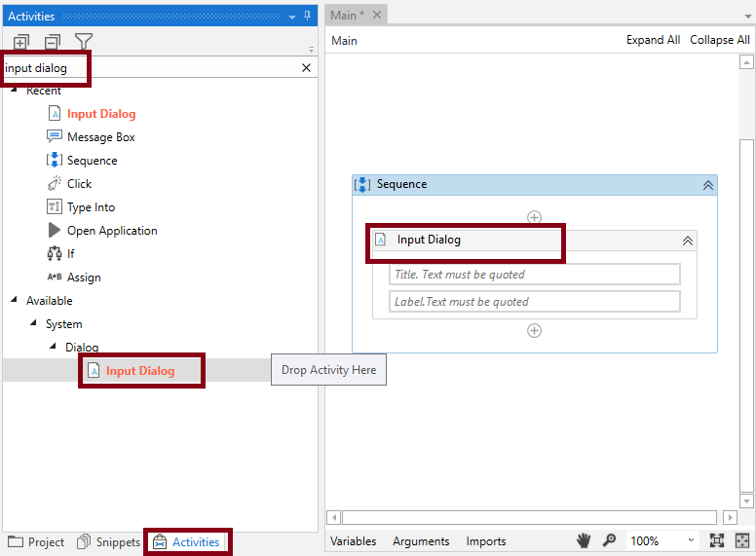Click the Collapse All icon in Activities toolbar
Viewport: 756px width, 556px height.
pyautogui.click(x=53, y=42)
